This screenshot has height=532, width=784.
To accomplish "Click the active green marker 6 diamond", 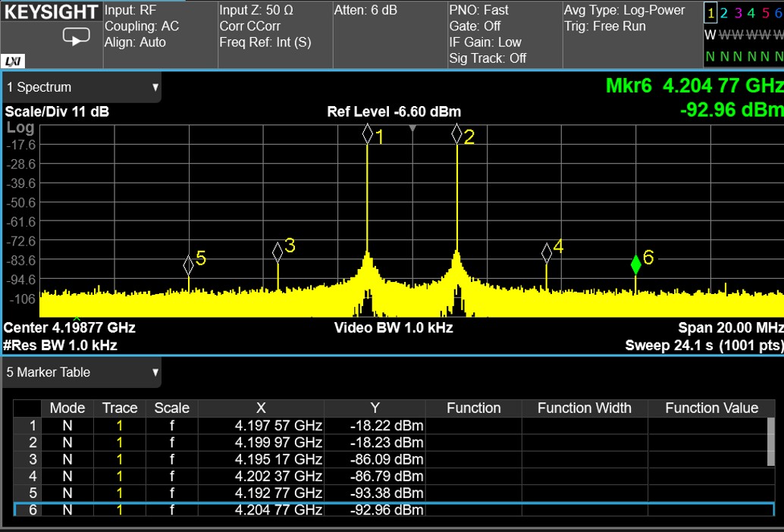I will [635, 264].
